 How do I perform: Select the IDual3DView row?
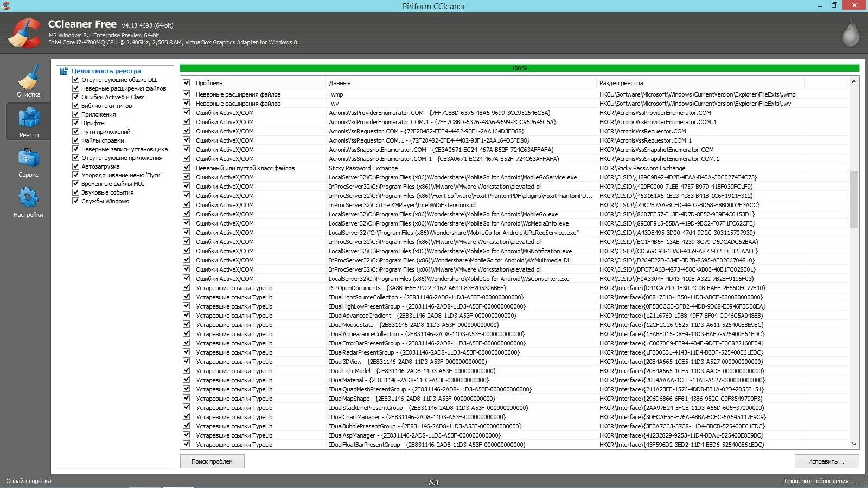click(515, 362)
